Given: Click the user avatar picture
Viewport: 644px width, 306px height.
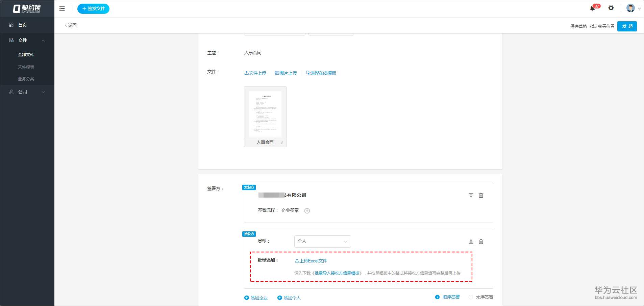Looking at the screenshot, I should click(630, 8).
